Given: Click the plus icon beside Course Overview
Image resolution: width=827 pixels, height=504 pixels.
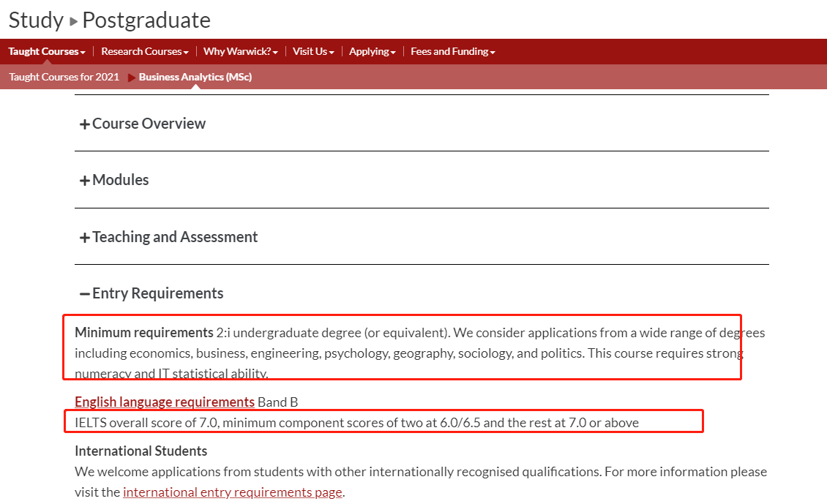Looking at the screenshot, I should click(84, 124).
